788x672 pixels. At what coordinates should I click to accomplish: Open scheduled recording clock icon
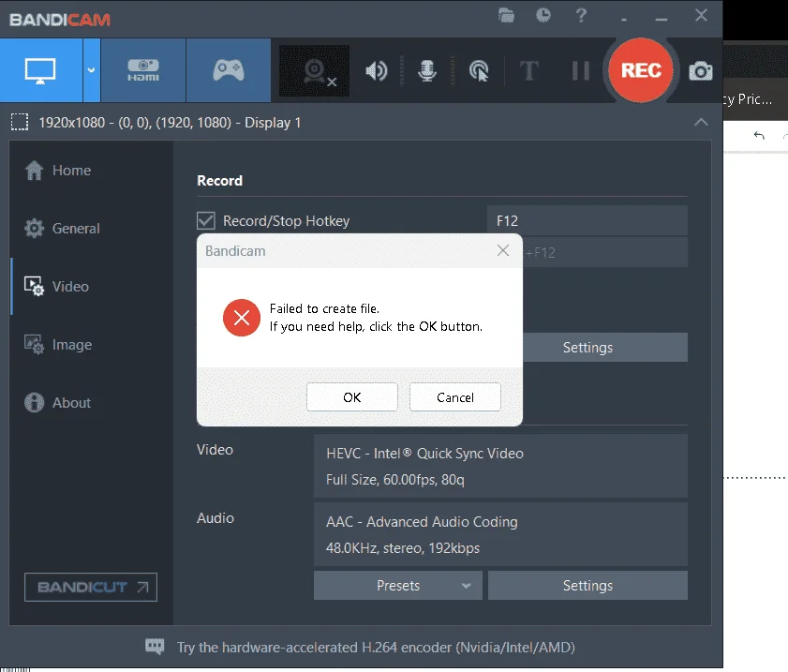[543, 16]
